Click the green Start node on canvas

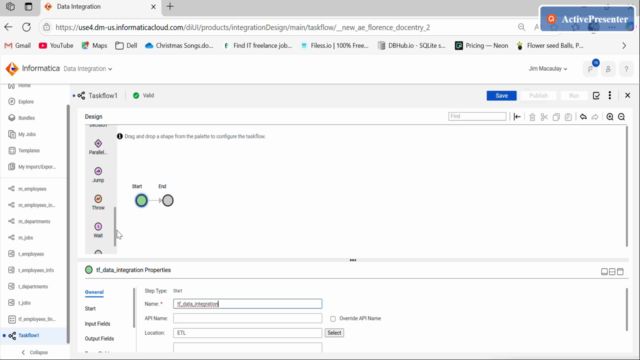[141, 200]
